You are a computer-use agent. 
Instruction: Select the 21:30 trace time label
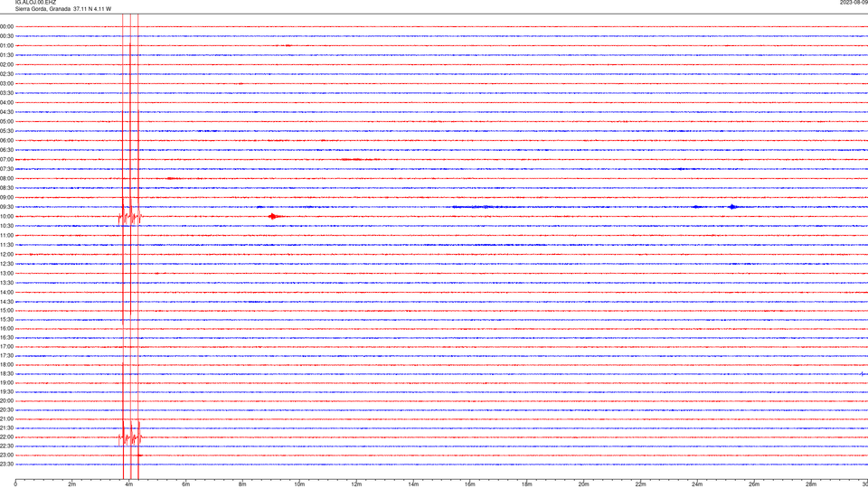[6, 428]
